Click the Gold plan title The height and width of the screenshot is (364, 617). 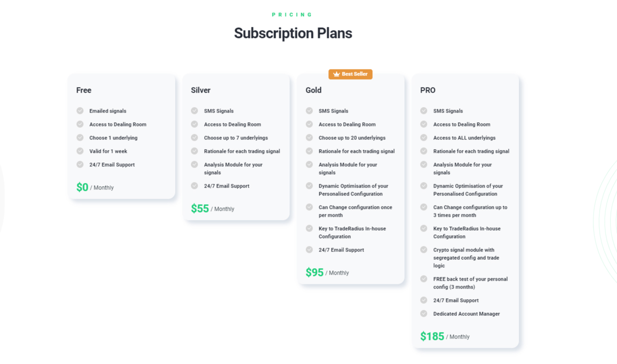pos(314,90)
